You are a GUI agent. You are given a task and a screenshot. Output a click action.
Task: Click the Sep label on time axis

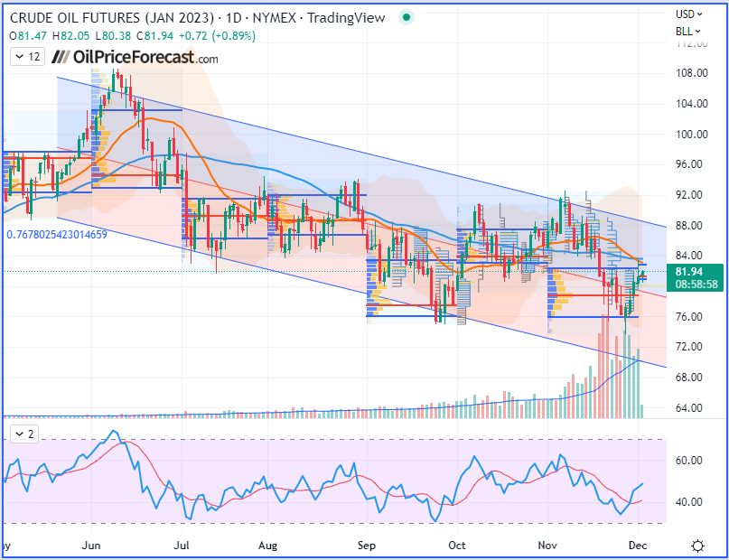click(367, 546)
